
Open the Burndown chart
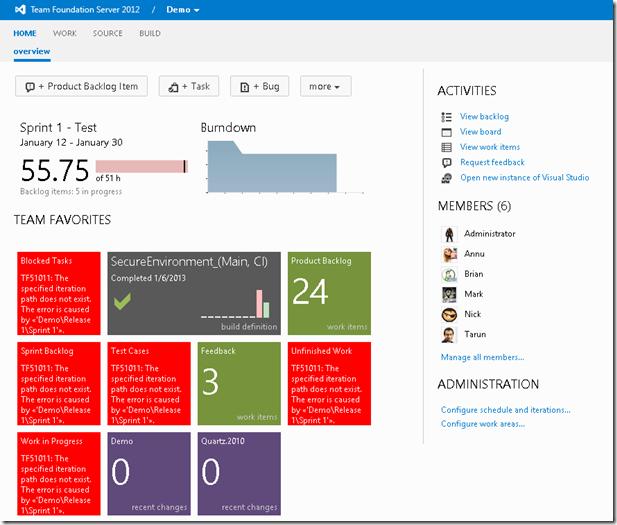point(284,167)
